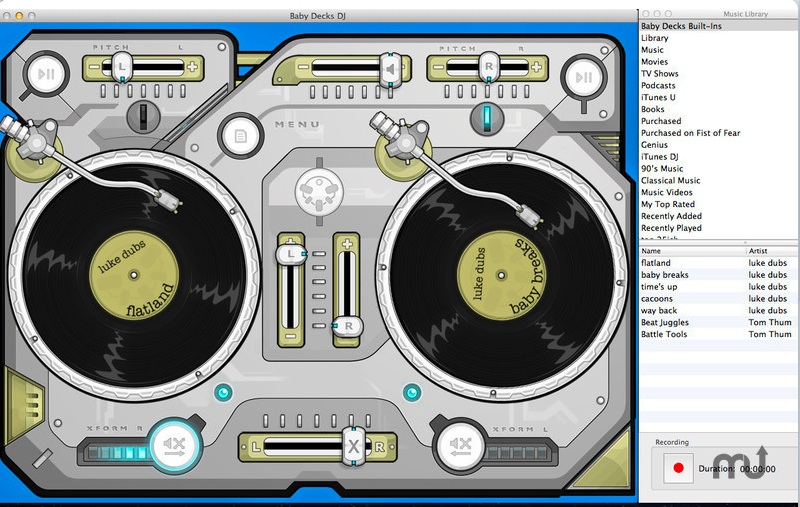
Task: Click the round knob above channel faders
Action: 319,192
